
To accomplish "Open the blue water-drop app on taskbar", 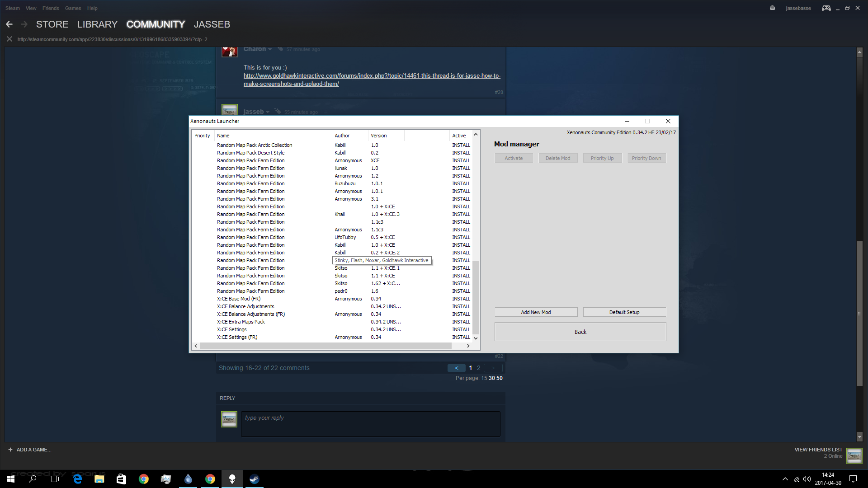I will point(188,479).
